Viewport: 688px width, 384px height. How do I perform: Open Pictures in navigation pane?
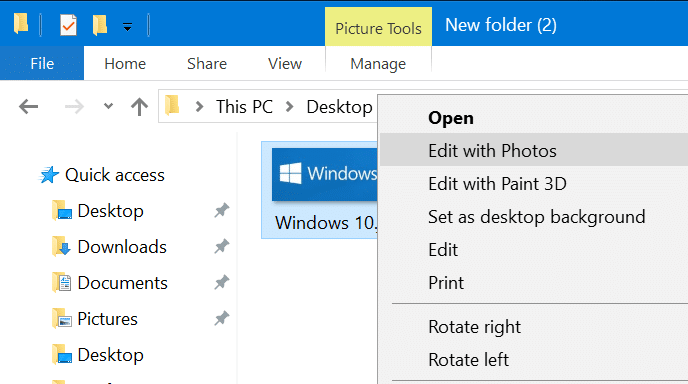[x=108, y=319]
